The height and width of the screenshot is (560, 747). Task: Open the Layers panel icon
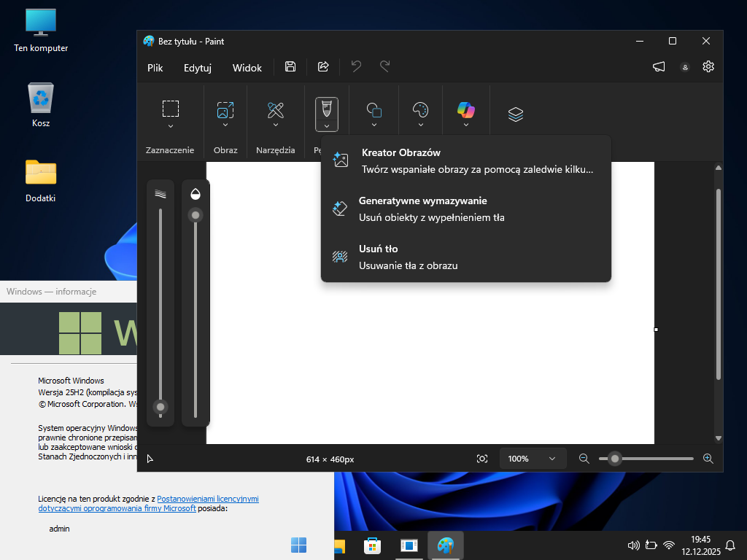(516, 114)
